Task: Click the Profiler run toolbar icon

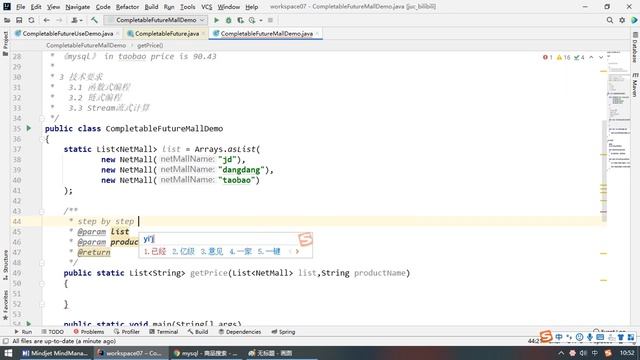Action: coord(252,20)
